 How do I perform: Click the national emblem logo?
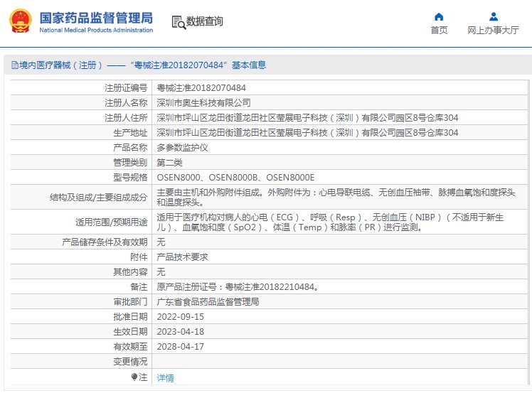21,21
